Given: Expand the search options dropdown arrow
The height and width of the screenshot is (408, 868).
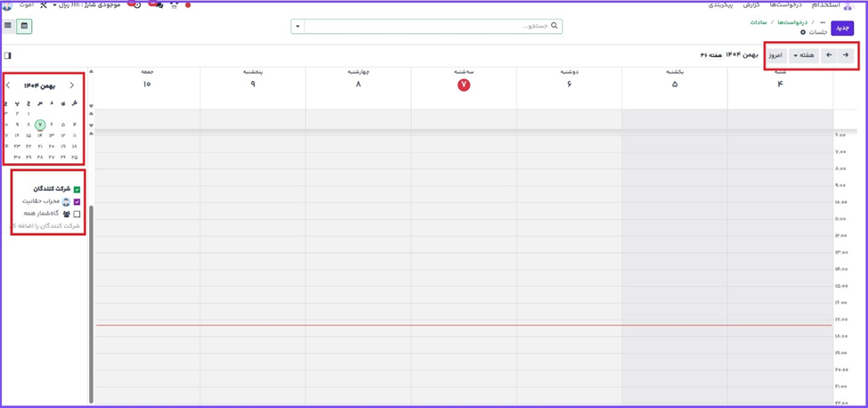Looking at the screenshot, I should pyautogui.click(x=297, y=26).
